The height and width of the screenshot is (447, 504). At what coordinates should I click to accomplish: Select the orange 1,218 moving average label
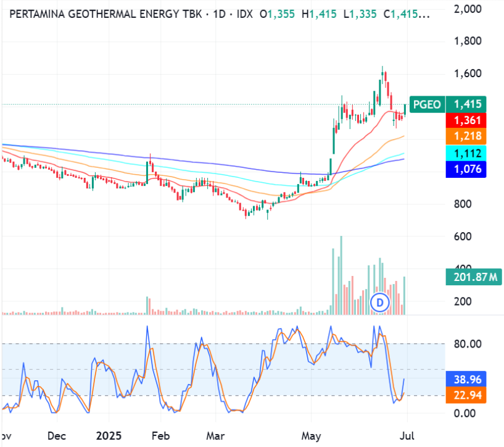coord(466,136)
